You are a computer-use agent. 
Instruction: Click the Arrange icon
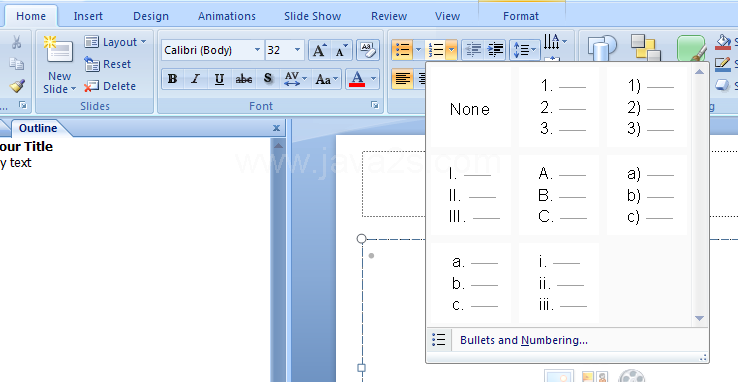[646, 48]
